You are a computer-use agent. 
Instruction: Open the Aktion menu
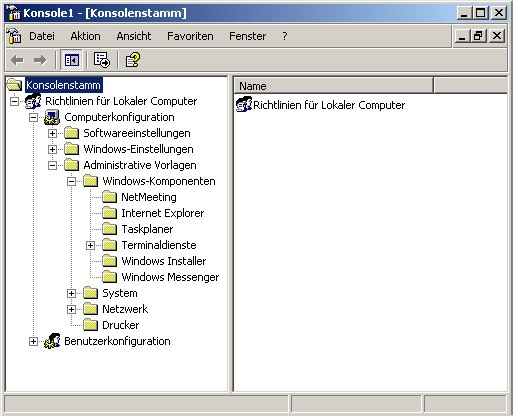pyautogui.click(x=85, y=36)
